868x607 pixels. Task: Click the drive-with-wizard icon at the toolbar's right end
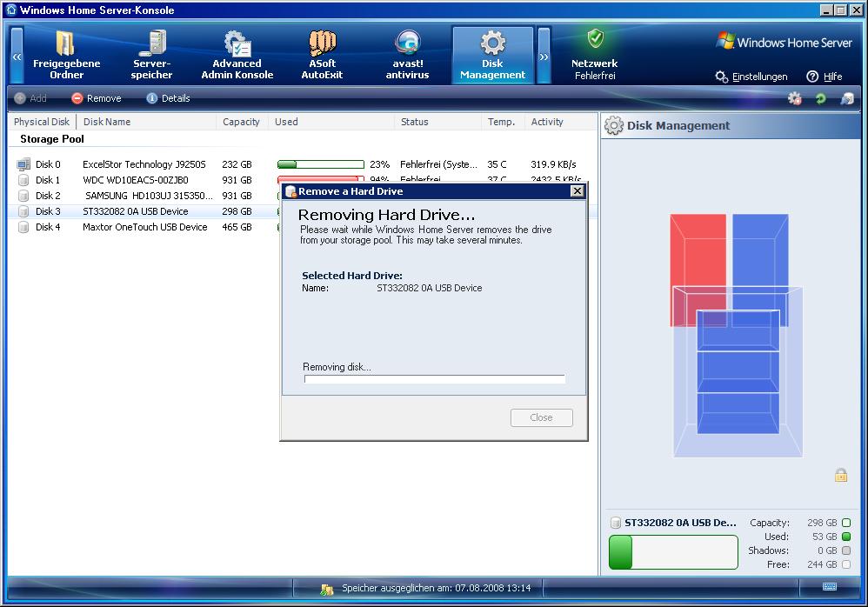847,98
